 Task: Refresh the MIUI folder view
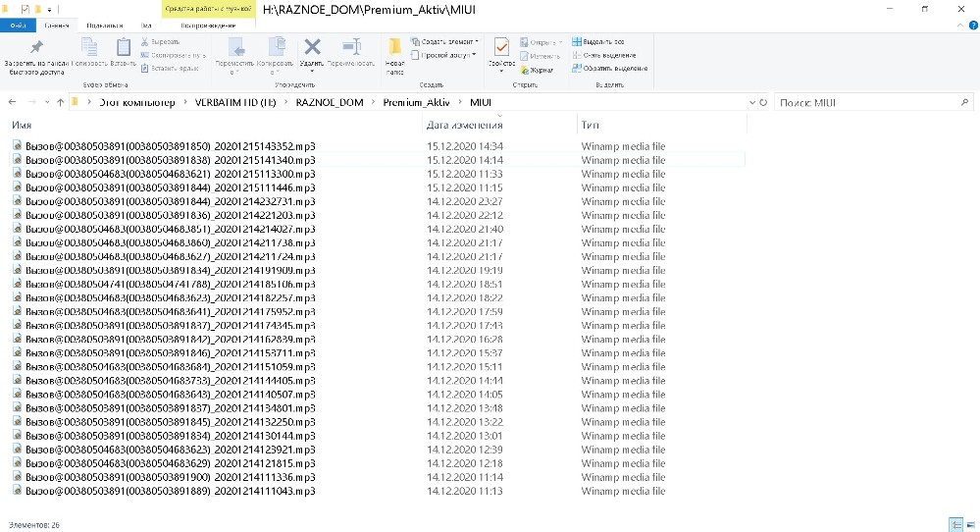[763, 102]
